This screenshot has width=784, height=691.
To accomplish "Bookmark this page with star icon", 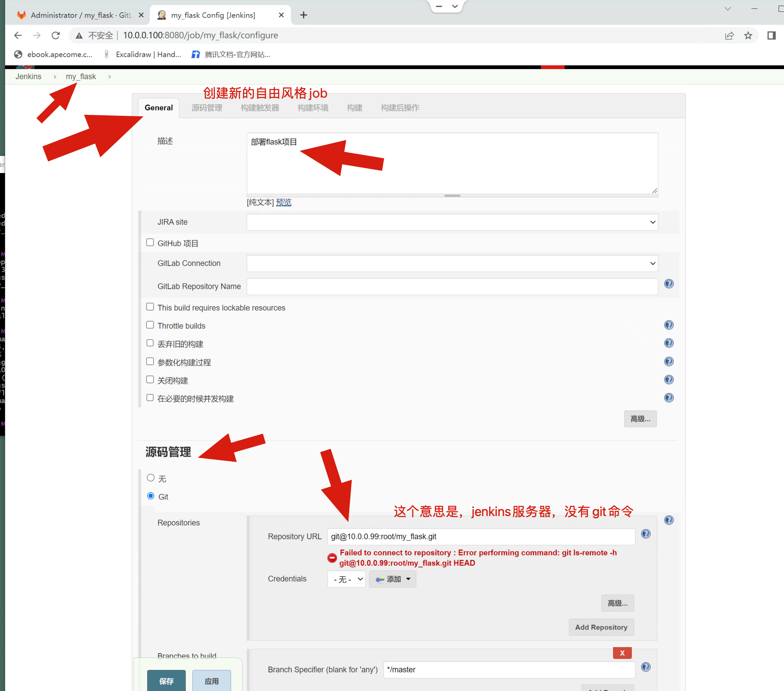I will (x=748, y=36).
